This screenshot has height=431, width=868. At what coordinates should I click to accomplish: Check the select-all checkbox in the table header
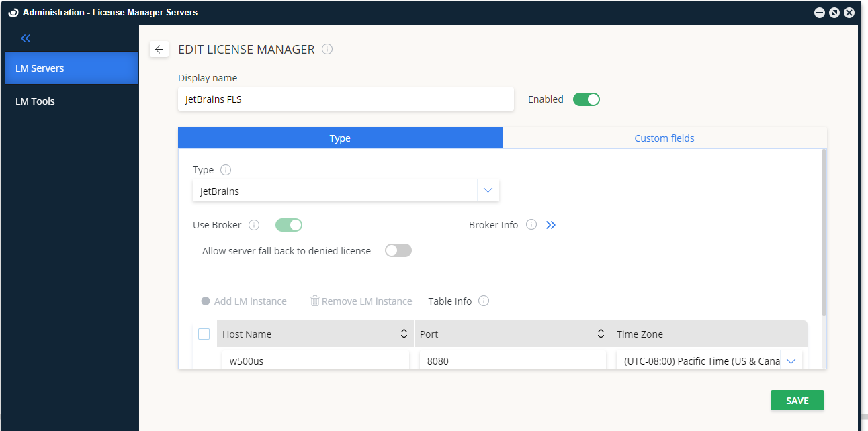coord(204,334)
